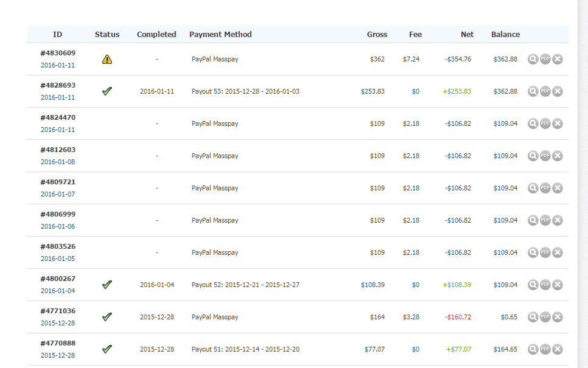Open magnifier icon for transaction #4812603

pos(533,156)
